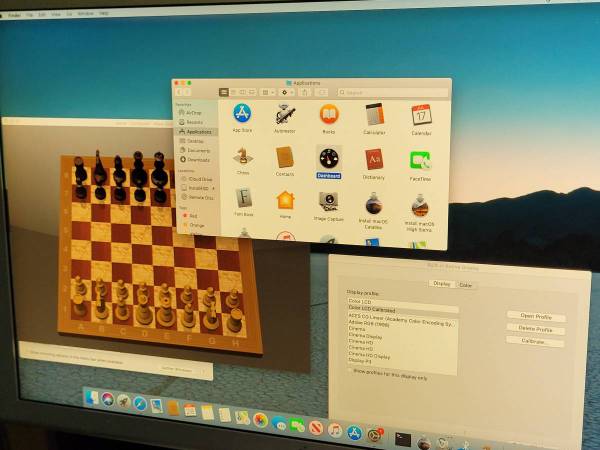Open the Font Book app
This screenshot has width=600, height=450.
(243, 199)
